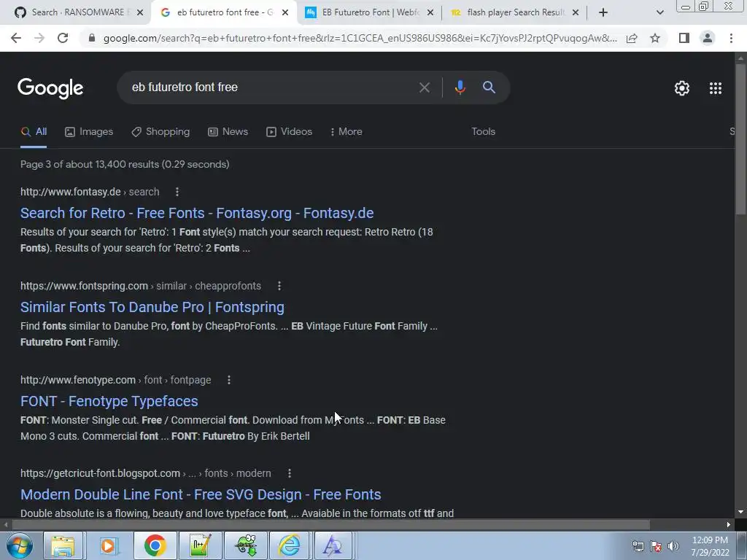Open the browser side panel
Image resolution: width=747 pixels, height=560 pixels.
[x=684, y=38]
